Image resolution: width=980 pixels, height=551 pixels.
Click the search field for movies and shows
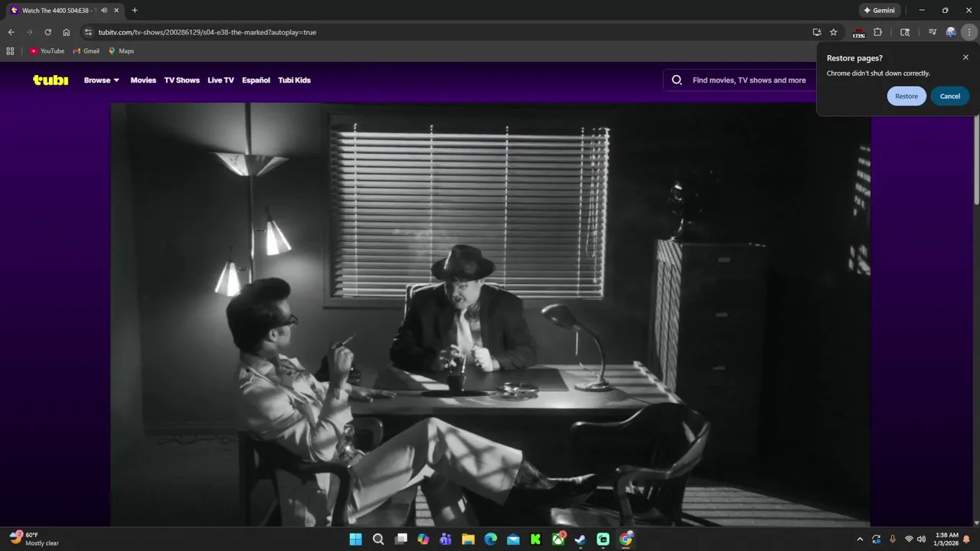[x=749, y=80]
